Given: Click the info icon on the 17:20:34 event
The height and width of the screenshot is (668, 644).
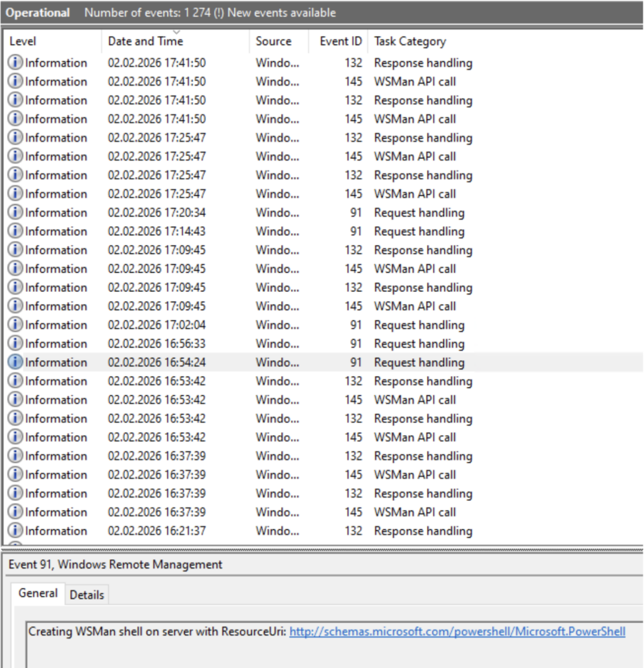Looking at the screenshot, I should pos(15,212).
